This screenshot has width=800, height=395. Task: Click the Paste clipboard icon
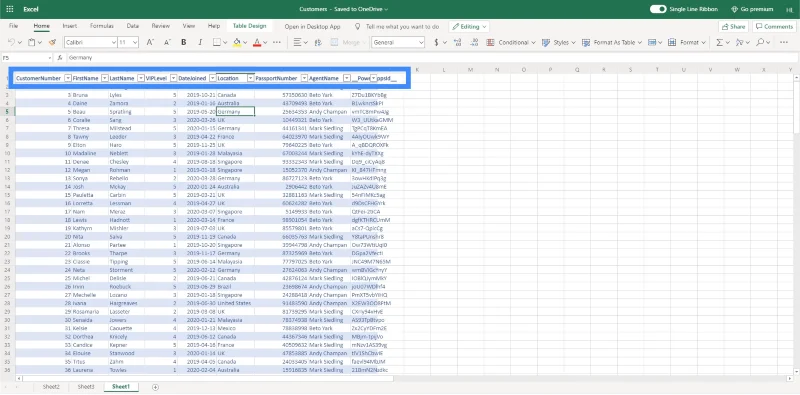pyautogui.click(x=32, y=42)
